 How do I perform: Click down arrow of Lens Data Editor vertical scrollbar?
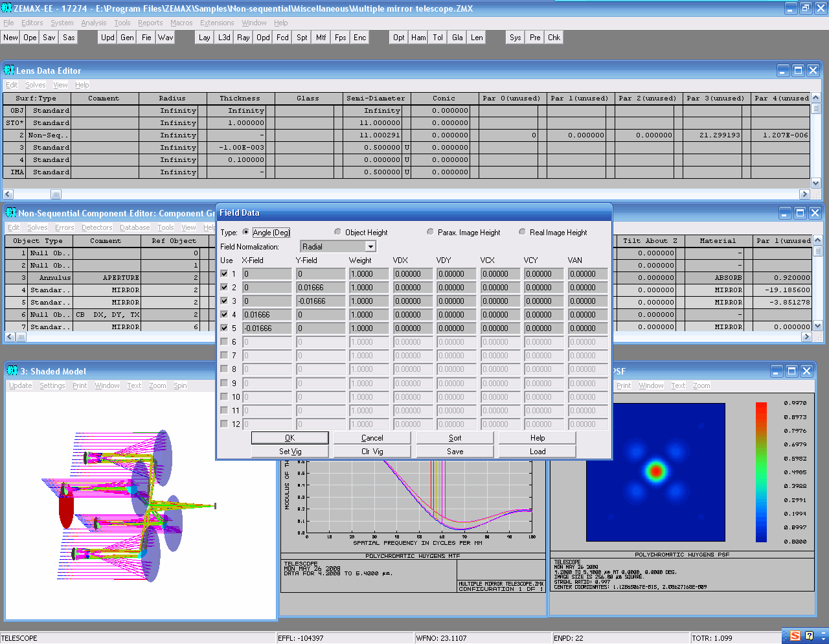coord(816,183)
